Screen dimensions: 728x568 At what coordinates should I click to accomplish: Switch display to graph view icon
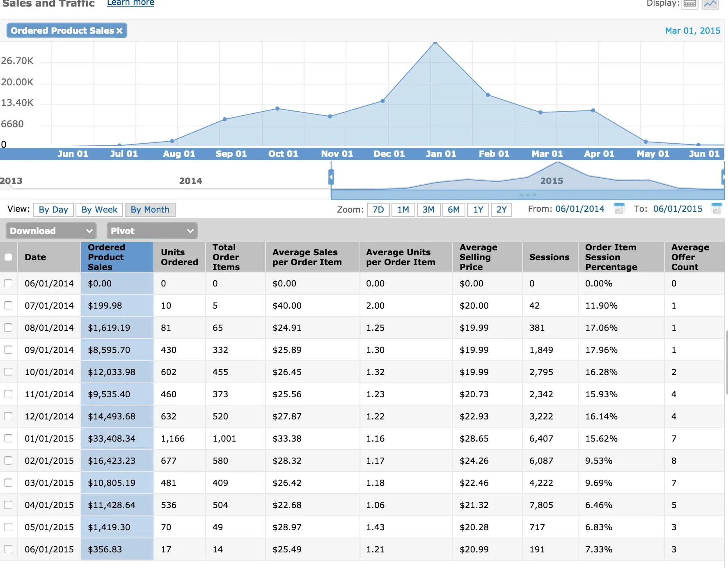pos(710,4)
